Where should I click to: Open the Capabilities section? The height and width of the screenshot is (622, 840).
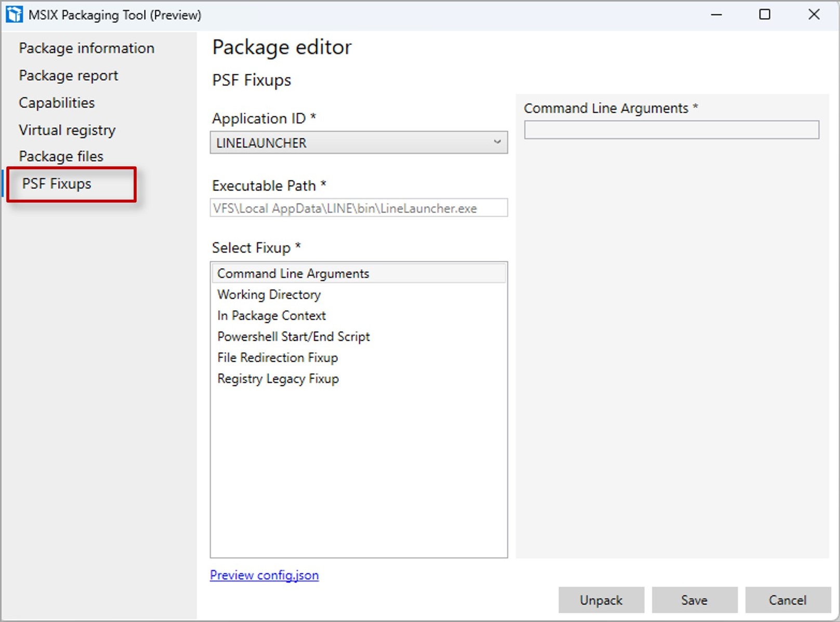56,102
